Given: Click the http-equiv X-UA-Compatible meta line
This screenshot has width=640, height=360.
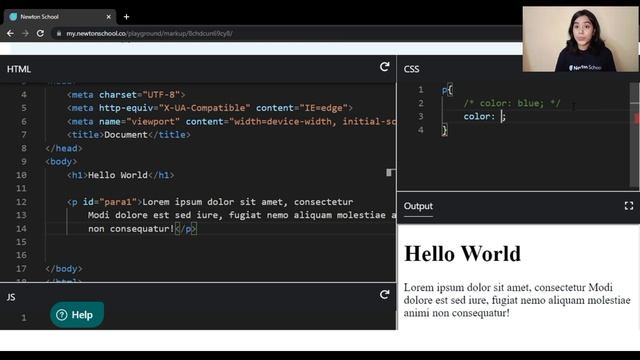Looking at the screenshot, I should 209,108.
